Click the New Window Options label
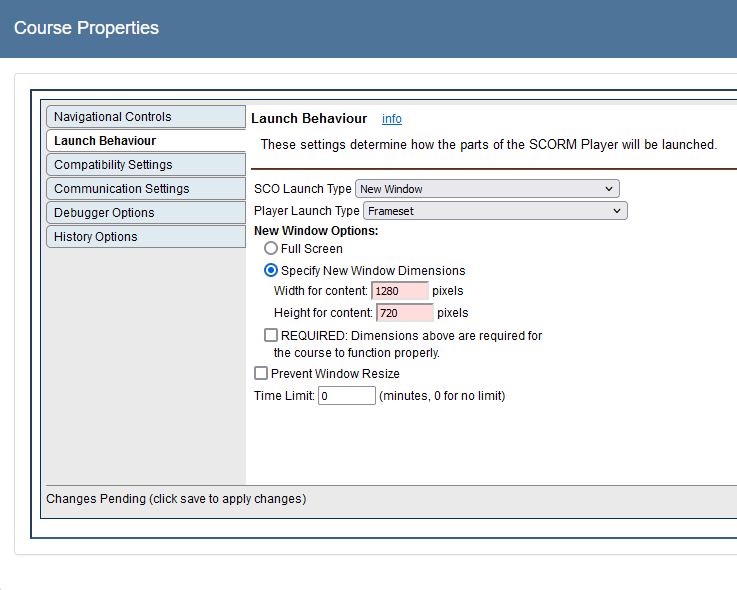Screen dimensions: 737x590 [x=316, y=231]
